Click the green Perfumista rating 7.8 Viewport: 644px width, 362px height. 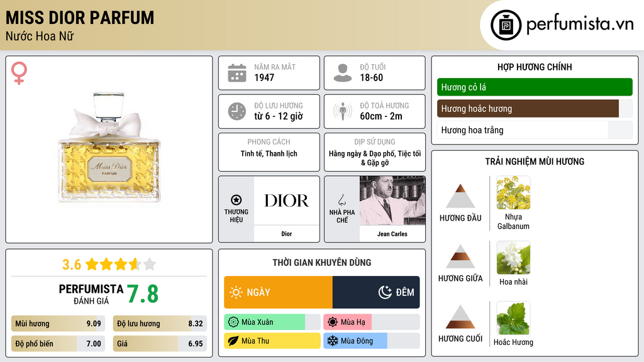[143, 294]
